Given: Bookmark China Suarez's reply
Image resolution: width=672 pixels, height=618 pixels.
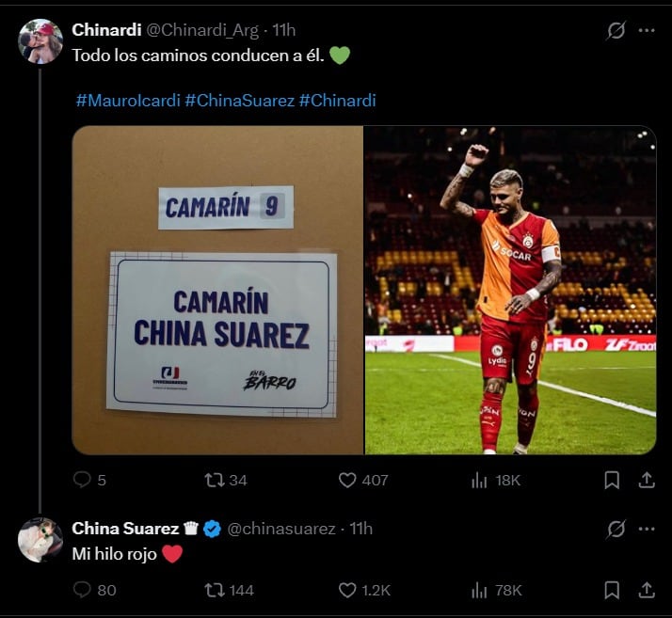Looking at the screenshot, I should click(612, 590).
